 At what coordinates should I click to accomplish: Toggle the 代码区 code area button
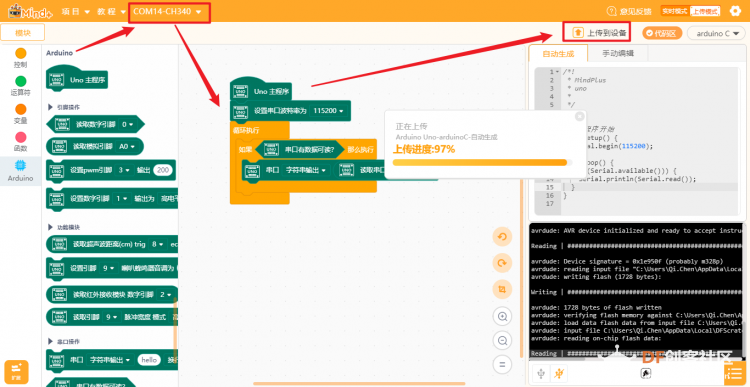point(662,33)
